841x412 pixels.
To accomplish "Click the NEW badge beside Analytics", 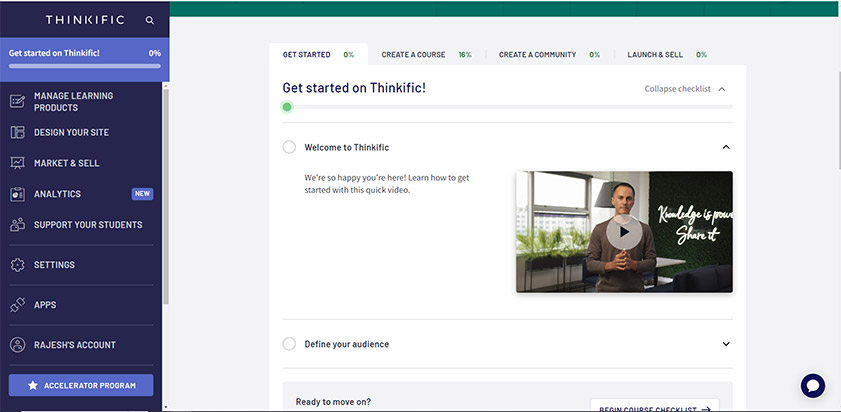I will [142, 194].
